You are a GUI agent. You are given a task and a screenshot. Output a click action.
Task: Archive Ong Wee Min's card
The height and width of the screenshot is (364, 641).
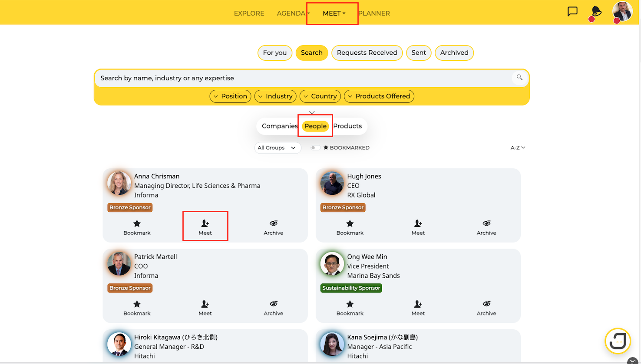pos(486,308)
